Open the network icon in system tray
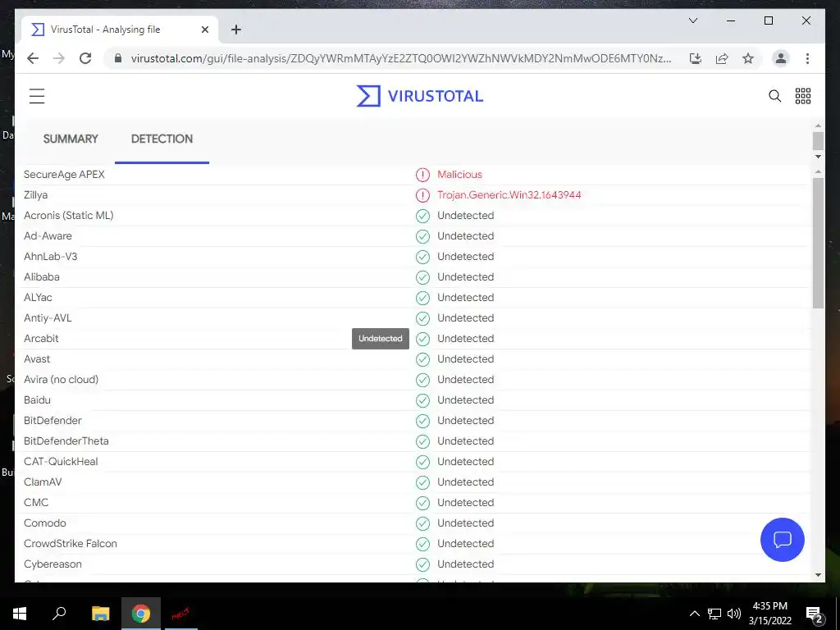840x630 pixels. pos(714,614)
